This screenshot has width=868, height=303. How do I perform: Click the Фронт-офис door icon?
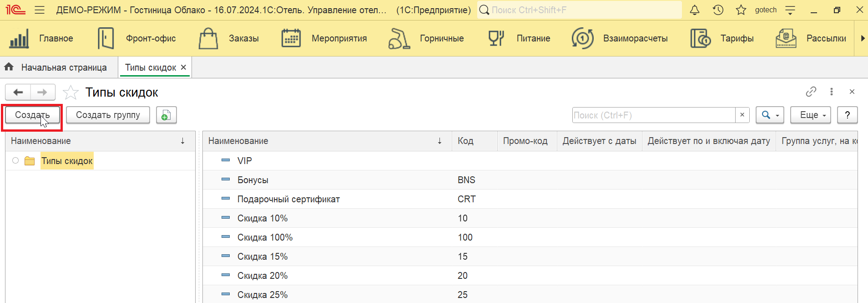pos(106,38)
